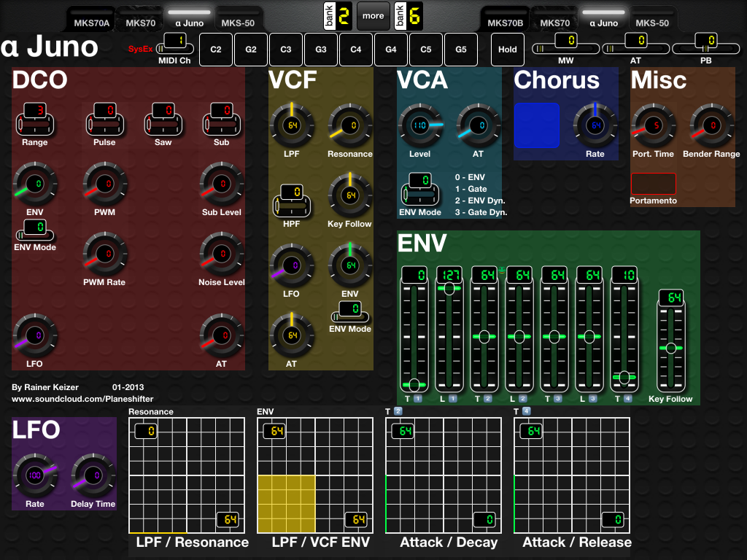Click the DCO Saw waveform selector
Viewport: 747px width, 560px height.
(x=163, y=119)
